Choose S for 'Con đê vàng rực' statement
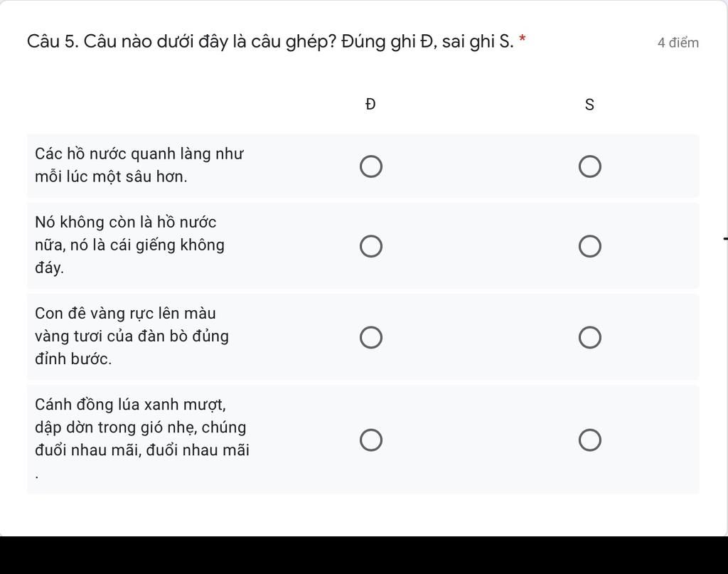This screenshot has height=574, width=728. pos(590,337)
